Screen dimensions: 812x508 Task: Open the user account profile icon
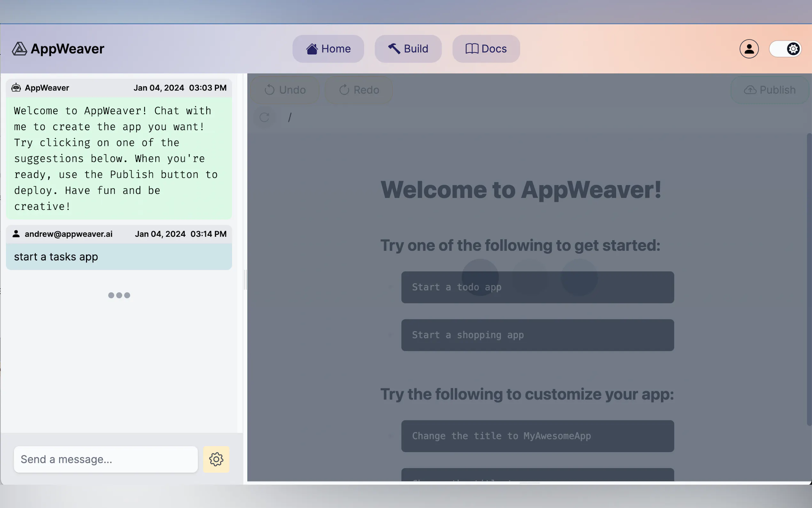coord(749,49)
